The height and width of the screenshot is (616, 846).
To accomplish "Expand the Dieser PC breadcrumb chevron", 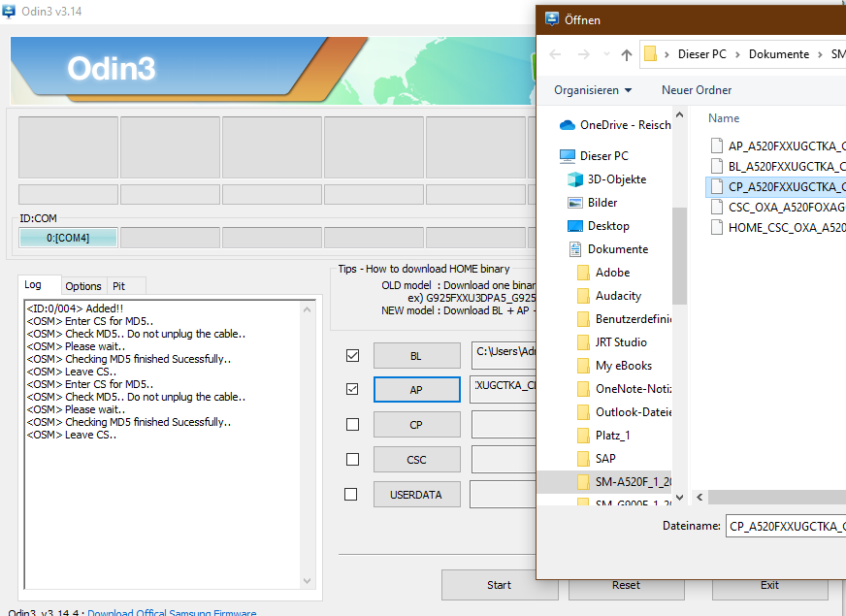I will tap(667, 54).
